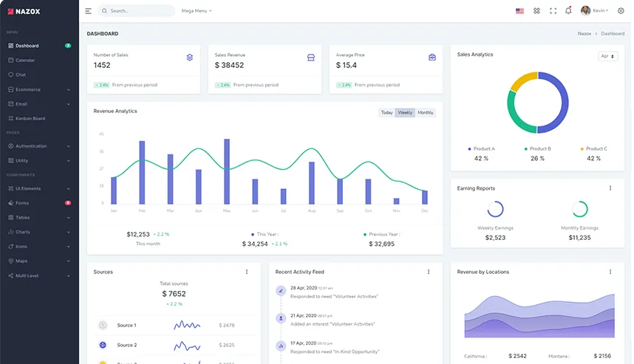Toggle fullscreen mode icon in header
634x364 pixels.
(553, 11)
